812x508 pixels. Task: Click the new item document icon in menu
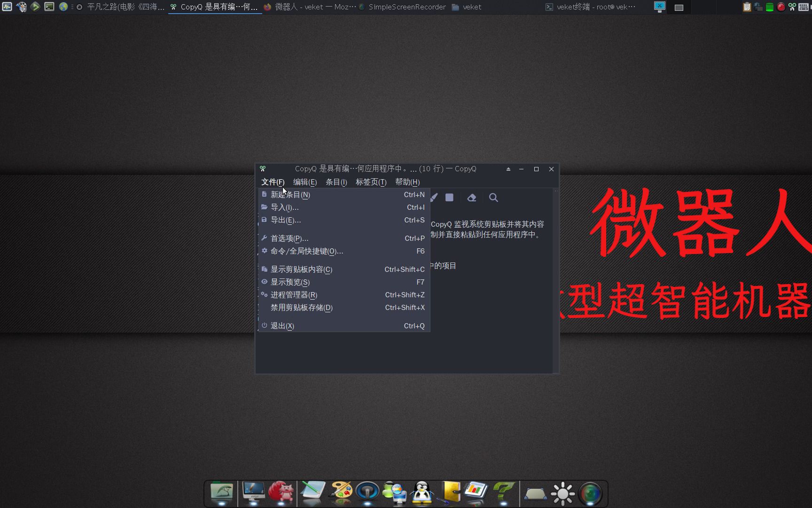point(265,194)
